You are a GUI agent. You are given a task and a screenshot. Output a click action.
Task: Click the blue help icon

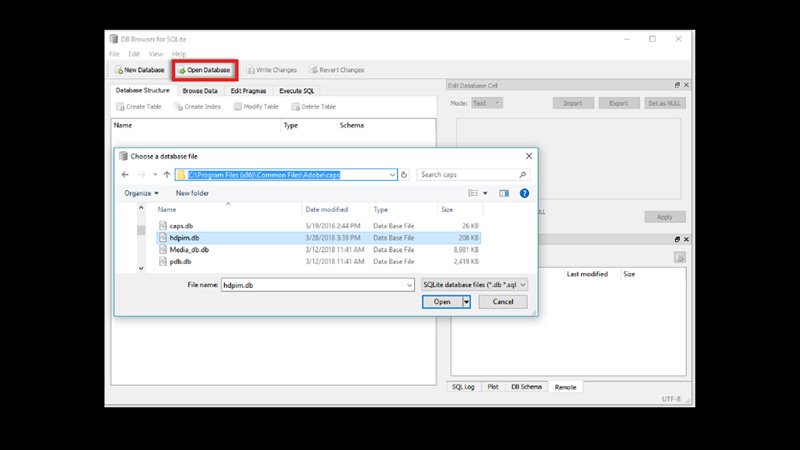pyautogui.click(x=524, y=193)
